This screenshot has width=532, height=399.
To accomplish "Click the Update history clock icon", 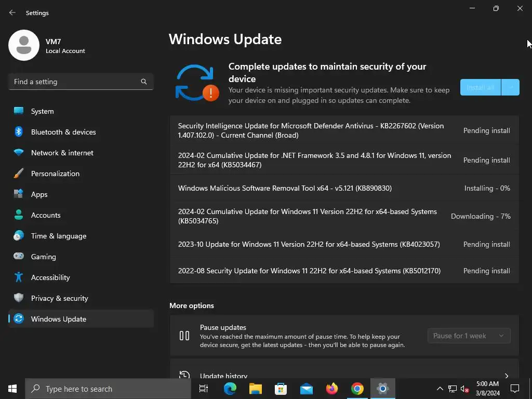I will [x=184, y=375].
